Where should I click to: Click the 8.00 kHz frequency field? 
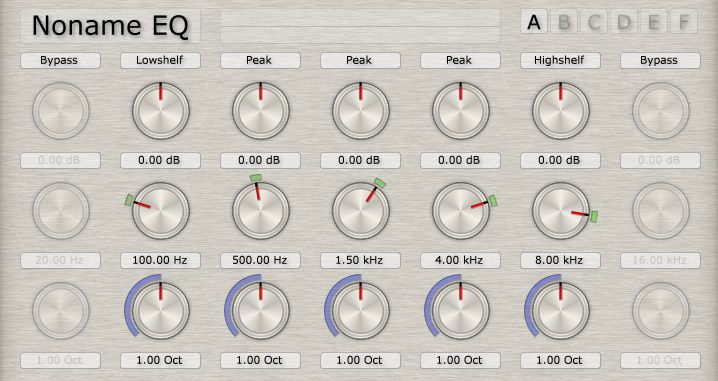560,260
